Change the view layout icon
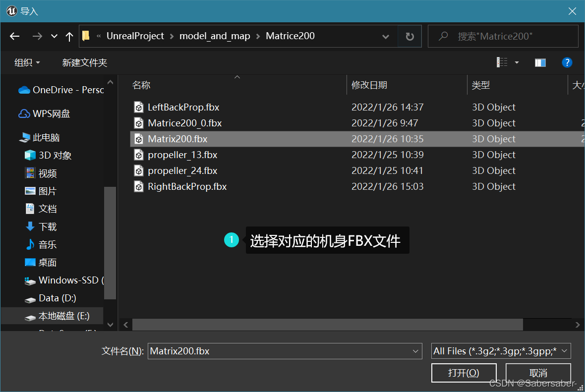Image resolution: width=585 pixels, height=392 pixels. (502, 62)
